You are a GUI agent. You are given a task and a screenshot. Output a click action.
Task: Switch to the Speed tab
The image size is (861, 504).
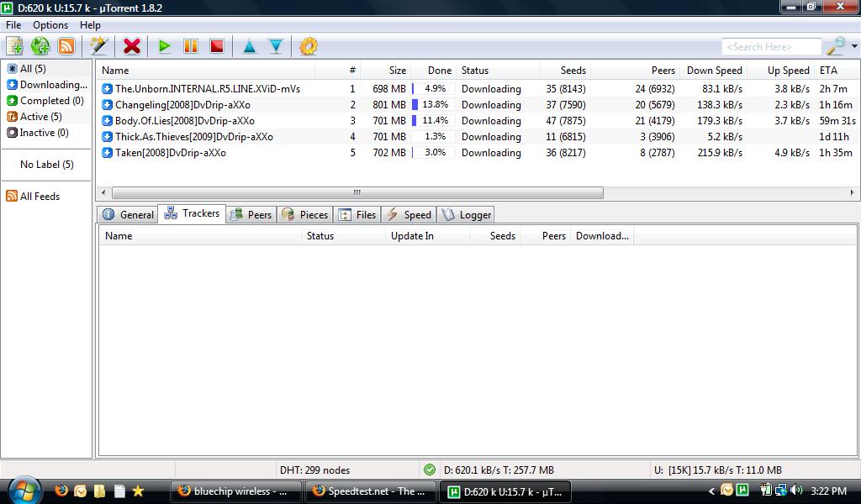[x=409, y=214]
